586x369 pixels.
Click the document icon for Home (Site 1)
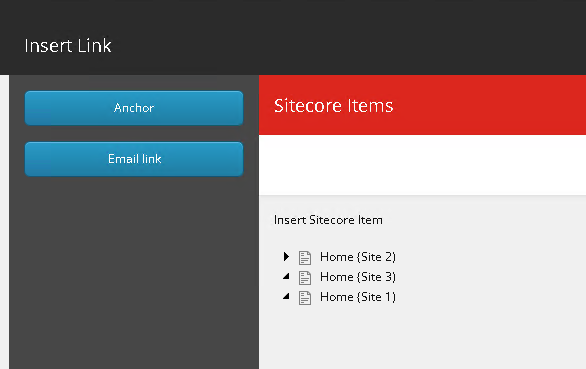click(305, 298)
